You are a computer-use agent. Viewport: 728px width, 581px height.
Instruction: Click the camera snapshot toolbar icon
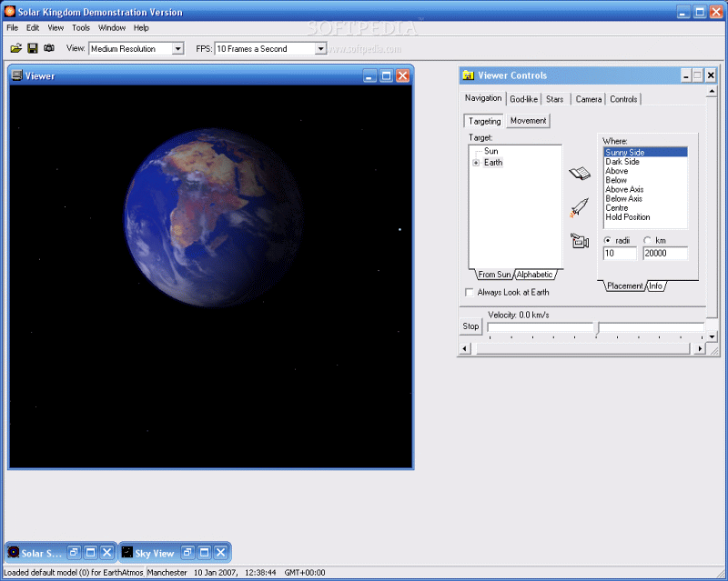tap(49, 48)
